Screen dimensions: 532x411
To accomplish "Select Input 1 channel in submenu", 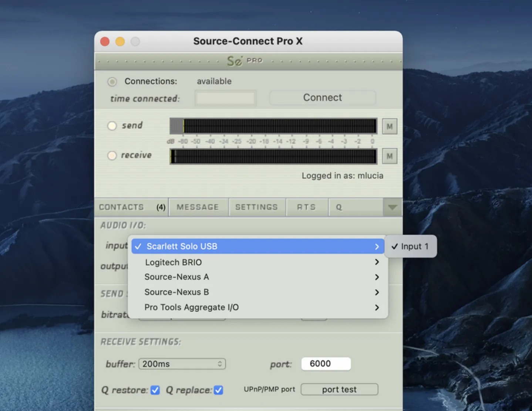I will pos(411,247).
